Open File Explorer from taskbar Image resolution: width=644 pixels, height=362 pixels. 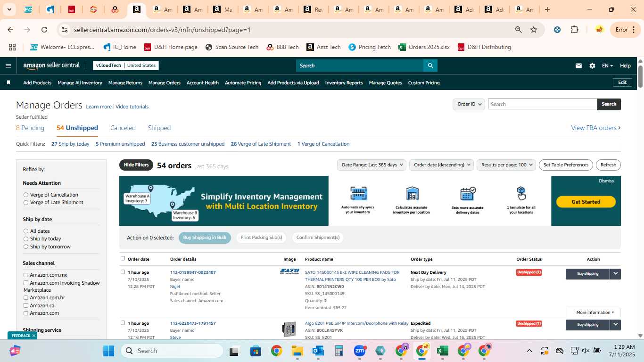coord(297,351)
